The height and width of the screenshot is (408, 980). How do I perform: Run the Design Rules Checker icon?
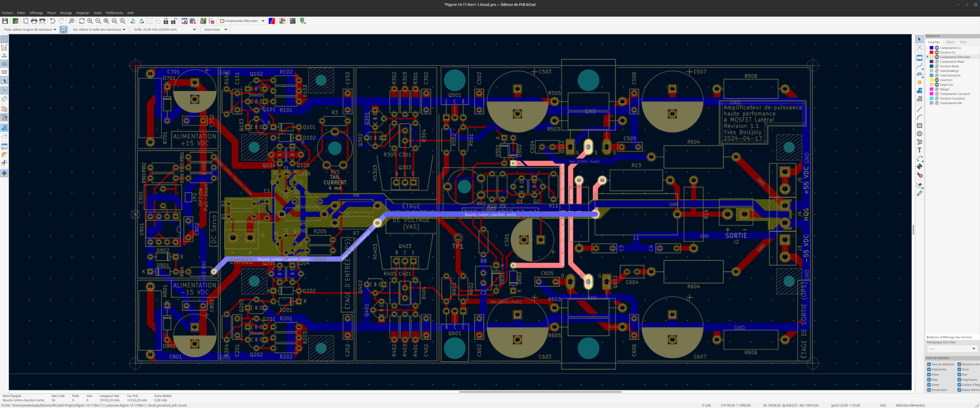212,21
